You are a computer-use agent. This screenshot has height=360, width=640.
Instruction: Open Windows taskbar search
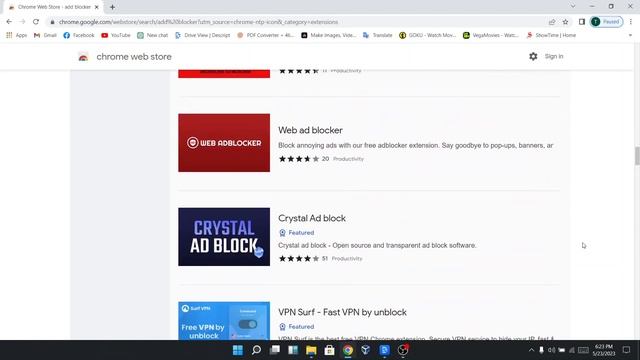[256, 350]
